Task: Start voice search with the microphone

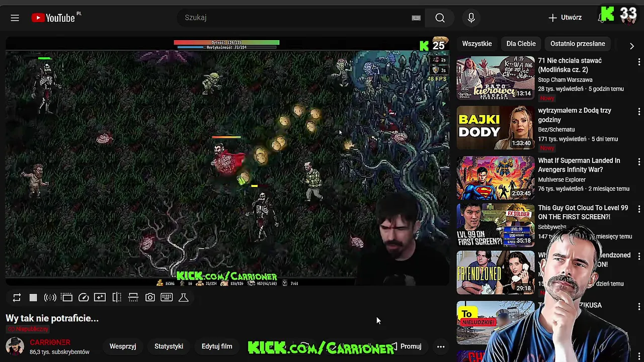Action: (471, 18)
